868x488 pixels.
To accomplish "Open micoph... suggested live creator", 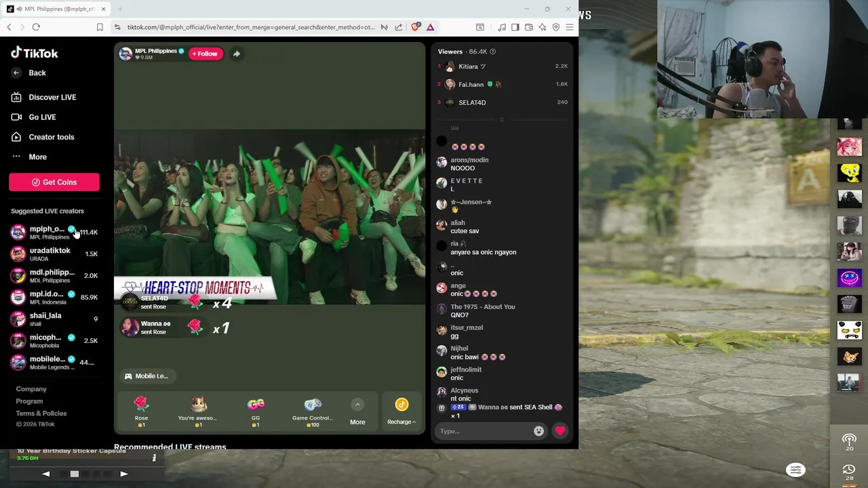I will click(54, 341).
